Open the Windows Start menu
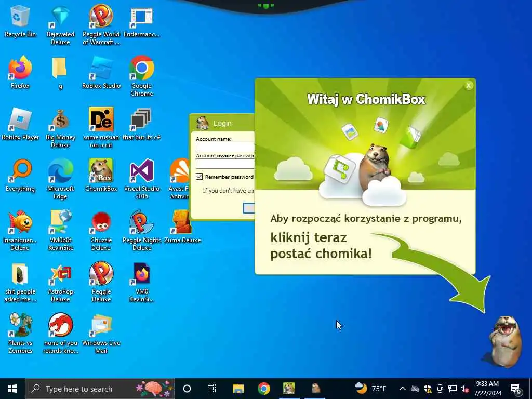The height and width of the screenshot is (399, 532). [x=12, y=389]
